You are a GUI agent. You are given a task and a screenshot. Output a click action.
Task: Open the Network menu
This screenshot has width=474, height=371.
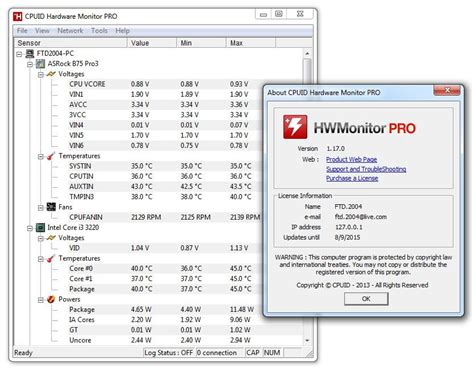click(x=70, y=31)
